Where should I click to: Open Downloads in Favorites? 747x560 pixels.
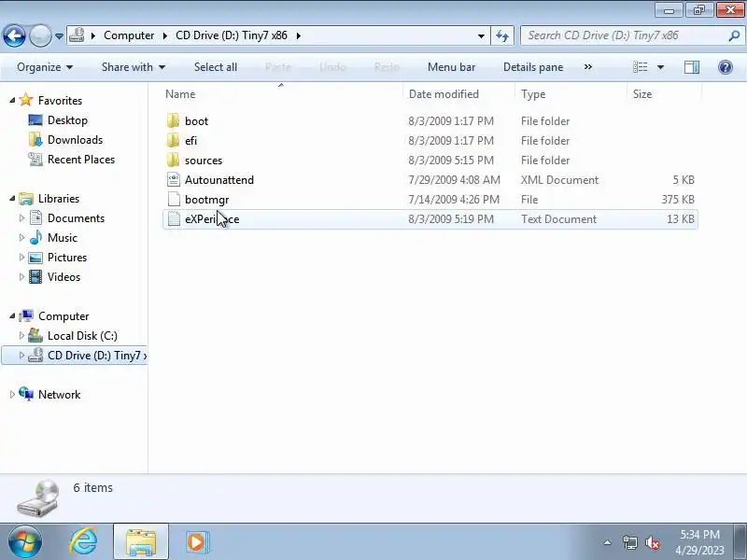[75, 139]
